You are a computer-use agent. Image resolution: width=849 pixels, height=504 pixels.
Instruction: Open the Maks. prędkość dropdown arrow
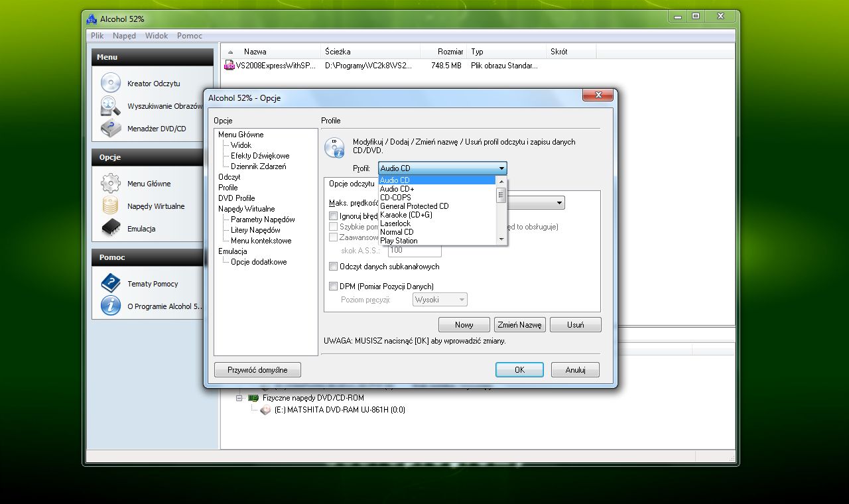point(560,203)
